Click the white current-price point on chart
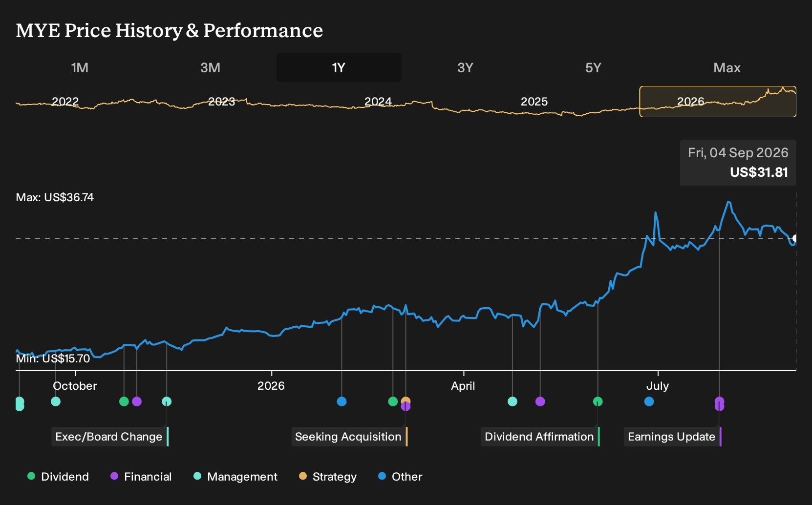This screenshot has width=812, height=505. coord(795,238)
